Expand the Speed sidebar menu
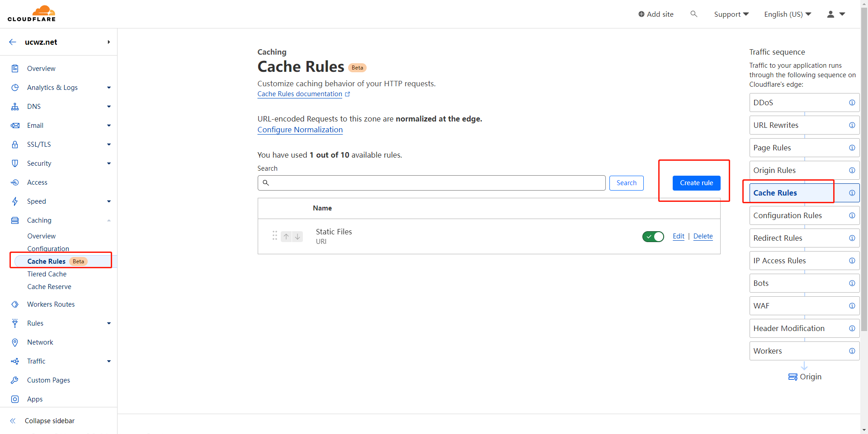Viewport: 868px width, 434px height. [109, 201]
